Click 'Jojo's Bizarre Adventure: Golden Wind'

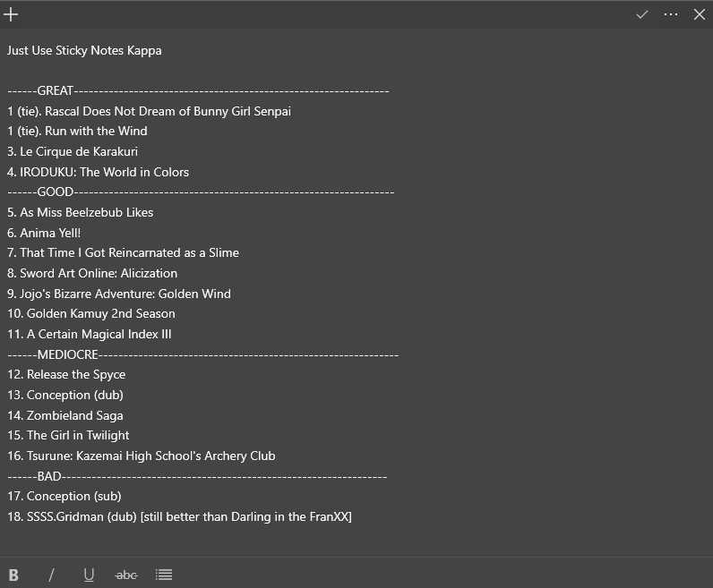tap(125, 294)
